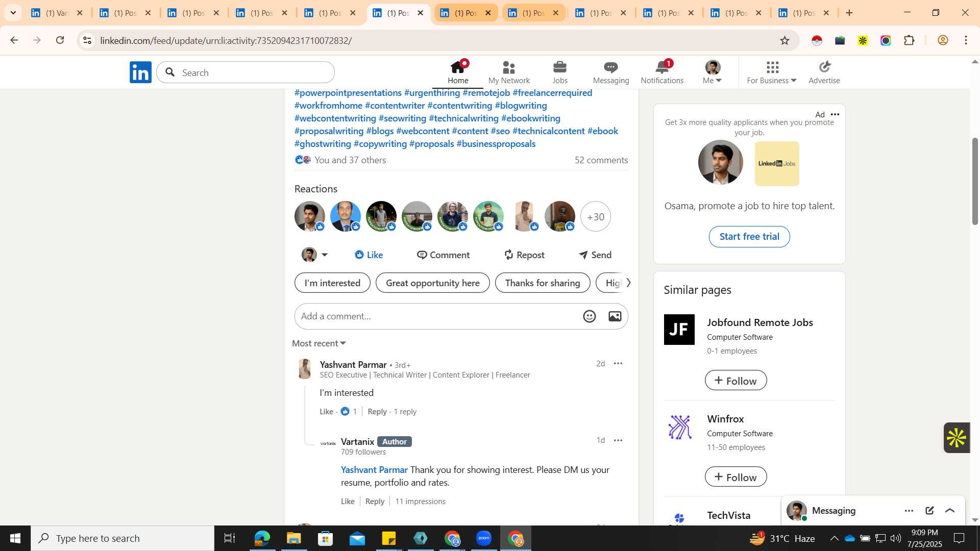The width and height of the screenshot is (980, 551).
Task: Open Messaging in navbar
Action: [611, 72]
